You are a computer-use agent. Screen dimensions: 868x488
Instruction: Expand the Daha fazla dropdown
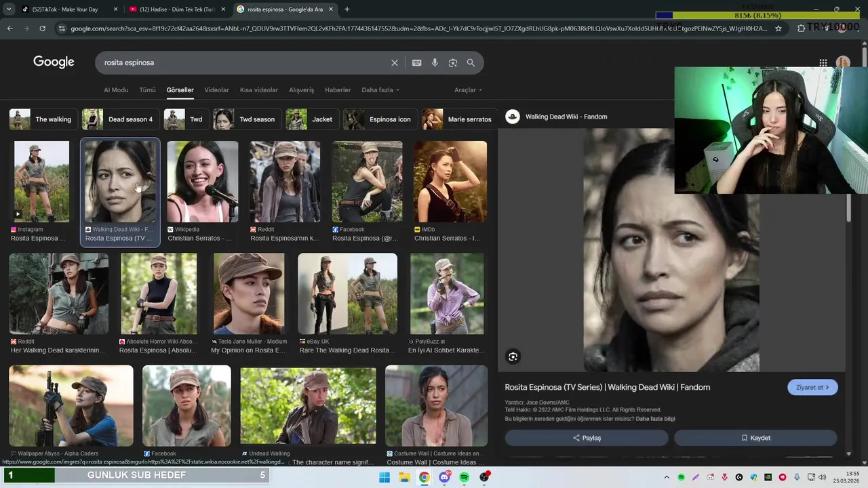pos(380,90)
